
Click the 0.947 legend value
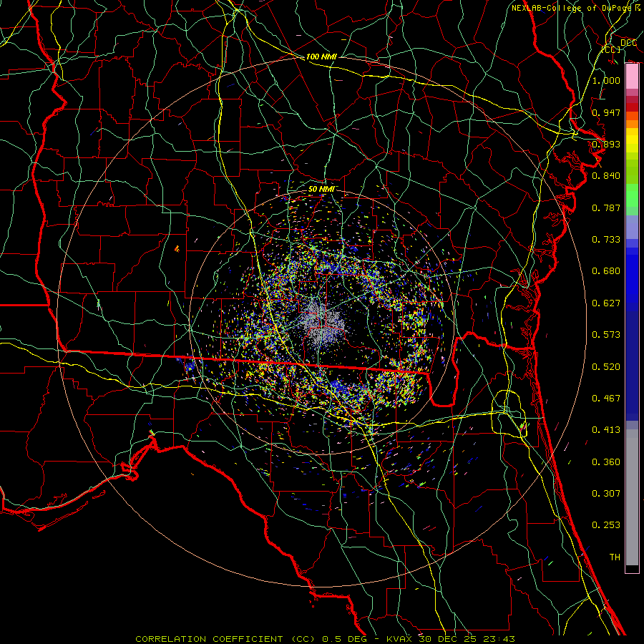click(x=606, y=112)
